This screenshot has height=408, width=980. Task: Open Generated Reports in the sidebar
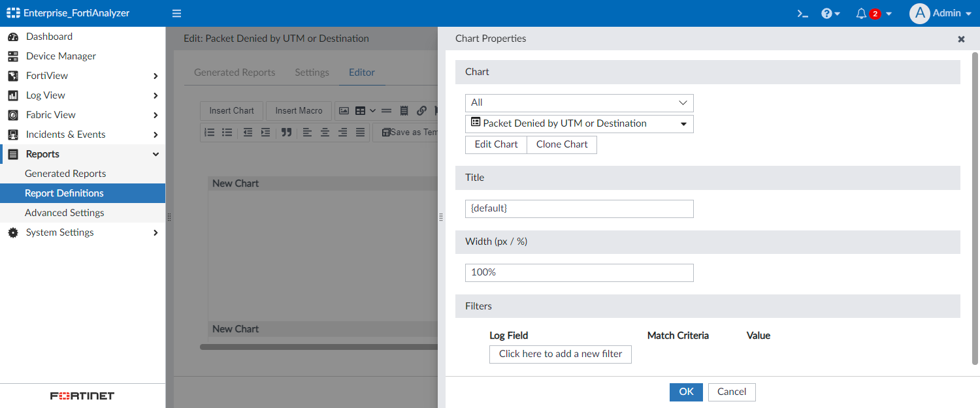tap(65, 174)
